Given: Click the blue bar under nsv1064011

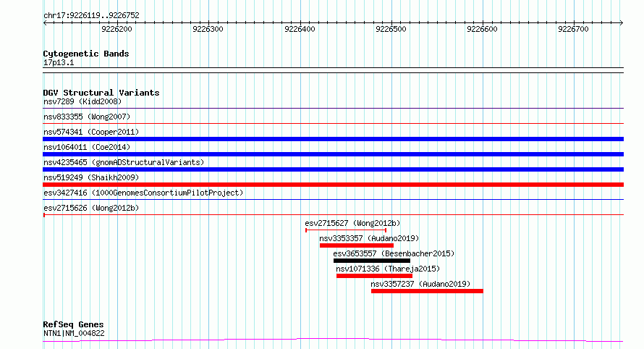Looking at the screenshot, I should [333, 154].
